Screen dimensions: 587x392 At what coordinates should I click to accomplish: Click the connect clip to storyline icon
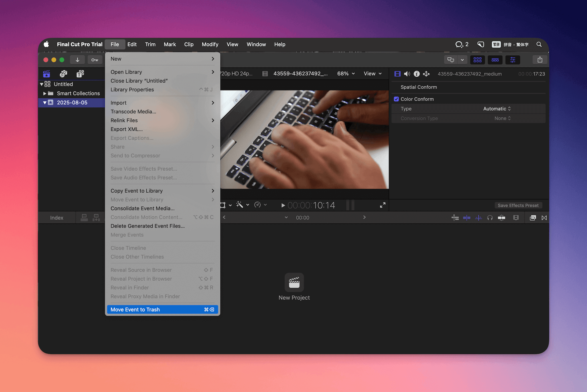[84, 218]
